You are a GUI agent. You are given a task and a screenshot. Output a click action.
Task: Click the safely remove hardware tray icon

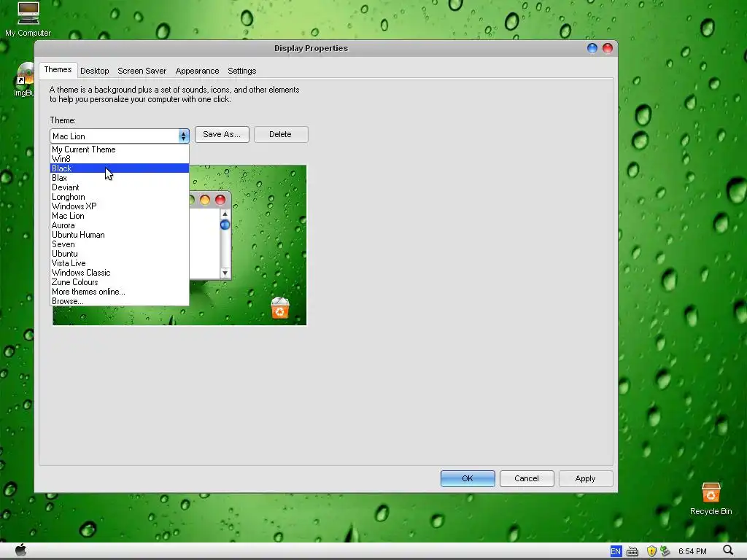point(665,551)
